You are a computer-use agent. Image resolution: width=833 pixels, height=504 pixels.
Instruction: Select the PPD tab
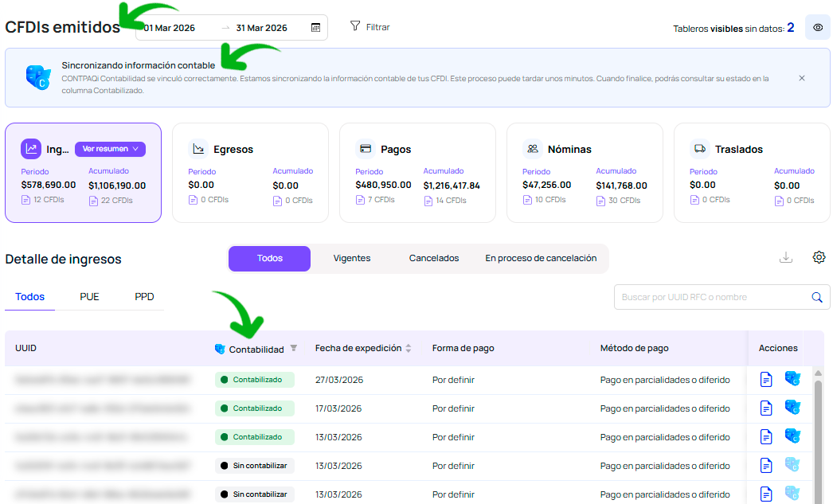point(144,297)
